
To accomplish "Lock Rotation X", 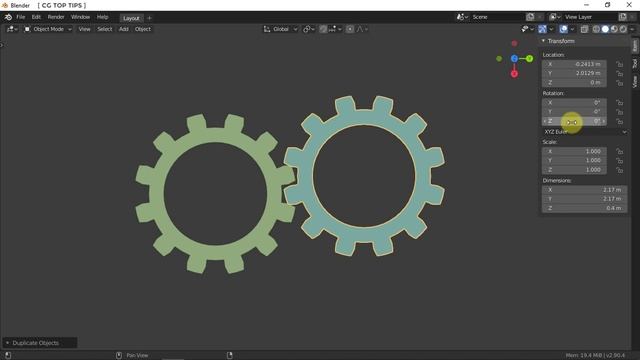I will point(620,102).
